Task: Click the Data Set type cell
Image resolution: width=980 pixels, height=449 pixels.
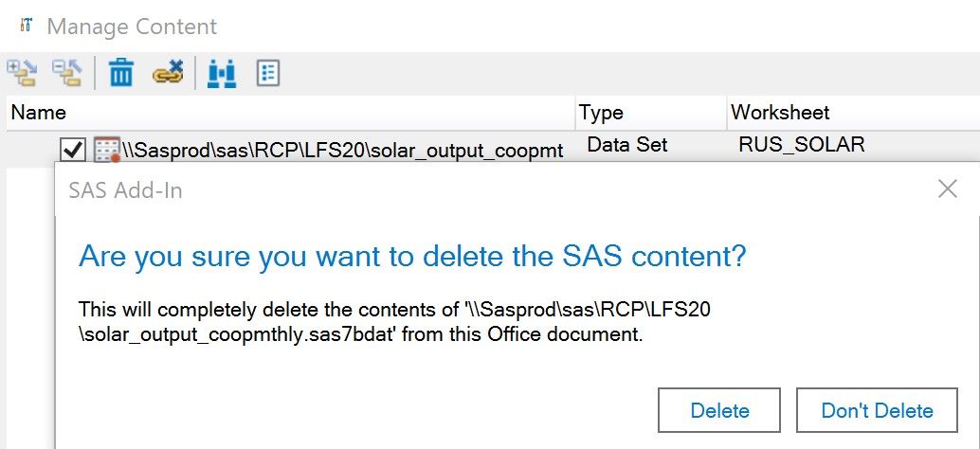Action: coord(627,146)
